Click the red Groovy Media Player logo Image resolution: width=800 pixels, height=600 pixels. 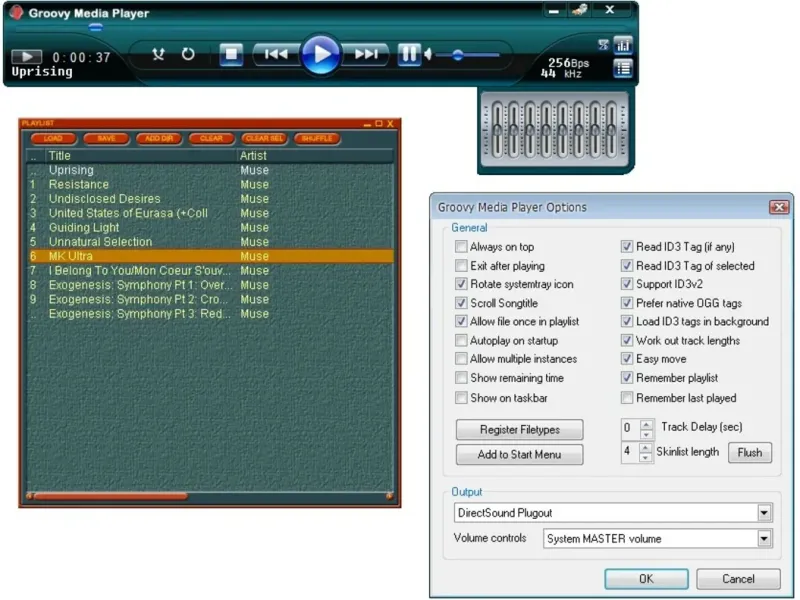pyautogui.click(x=16, y=12)
